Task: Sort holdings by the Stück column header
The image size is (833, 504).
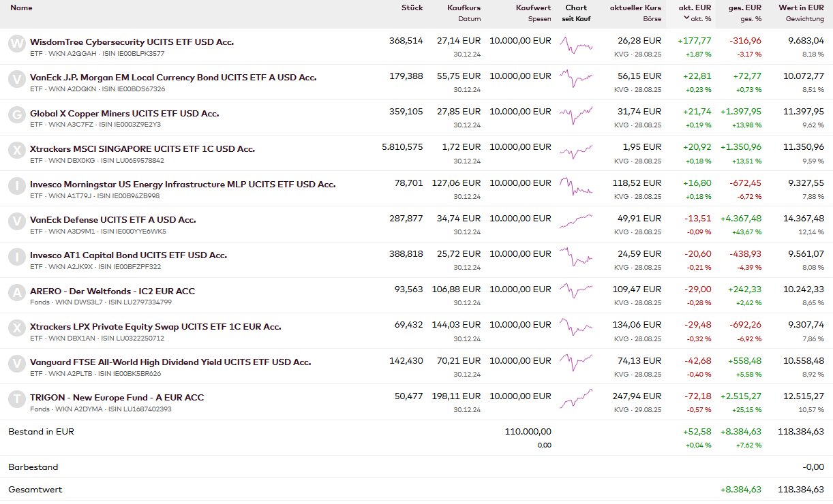Action: (412, 7)
